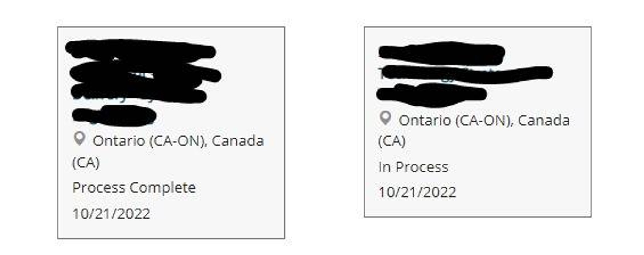
Task: Select "Ontario (CA-ON), Canada" in In Process card
Action: (484, 121)
